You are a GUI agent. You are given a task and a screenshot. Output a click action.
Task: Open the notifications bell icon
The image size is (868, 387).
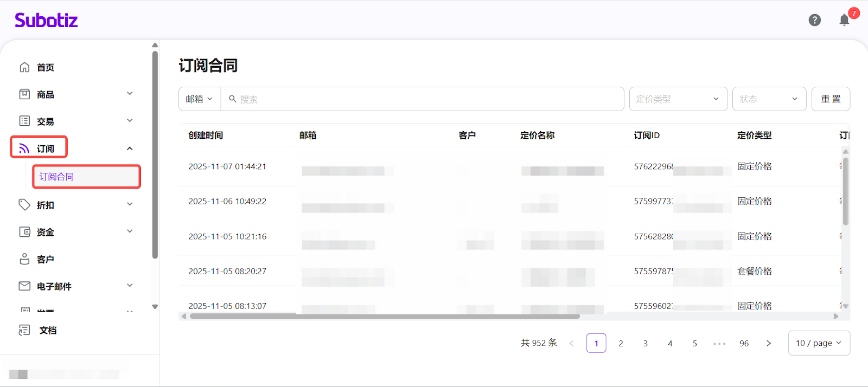coord(844,20)
